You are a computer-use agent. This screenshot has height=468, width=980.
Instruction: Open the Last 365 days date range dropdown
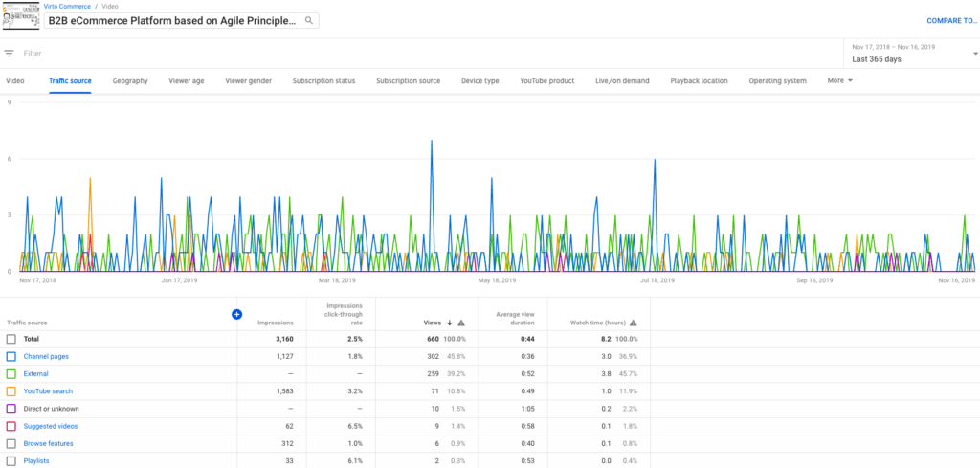pyautogui.click(x=912, y=54)
